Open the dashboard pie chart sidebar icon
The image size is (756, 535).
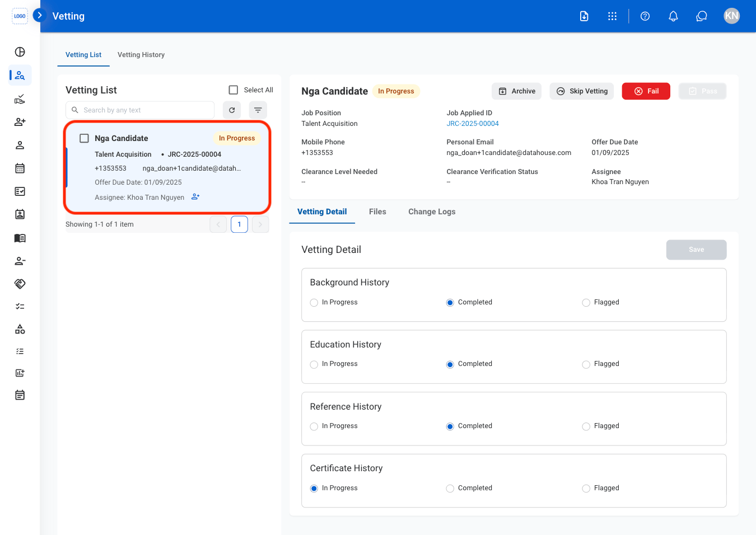[x=20, y=52]
